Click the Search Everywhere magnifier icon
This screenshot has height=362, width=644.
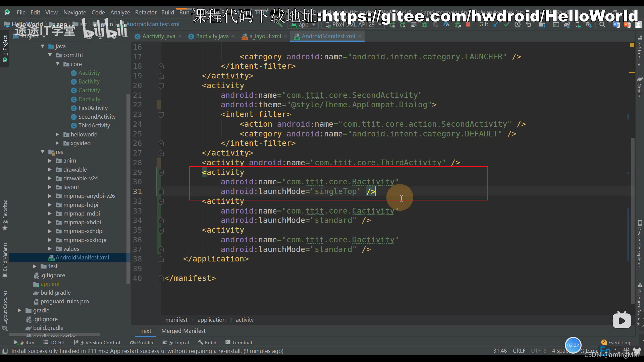[x=602, y=25]
